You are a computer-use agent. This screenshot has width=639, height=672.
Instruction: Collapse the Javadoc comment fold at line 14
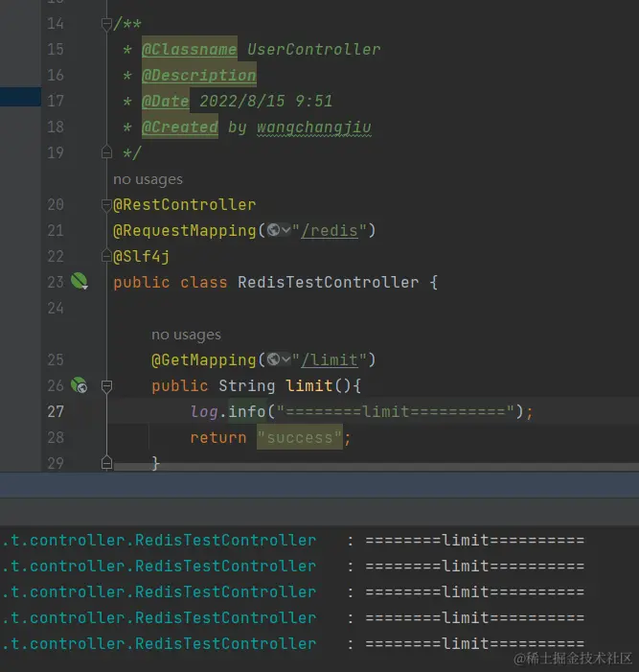coord(106,24)
